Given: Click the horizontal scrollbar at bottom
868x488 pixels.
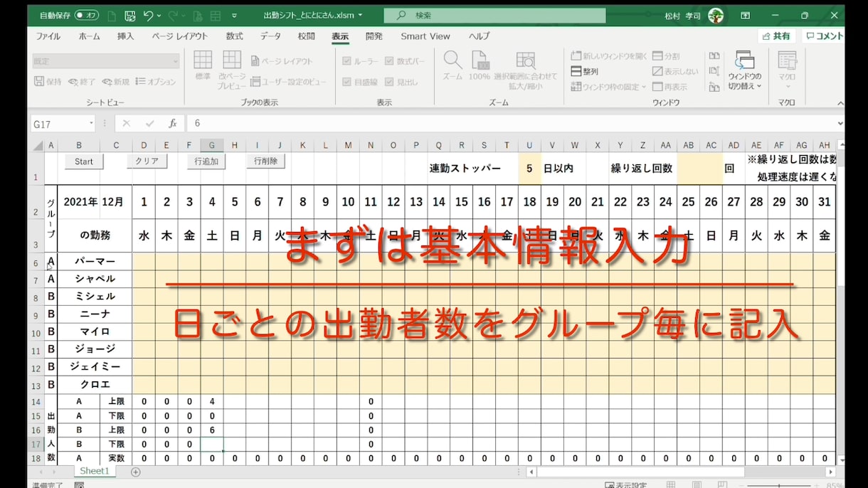Looking at the screenshot, I should [640, 472].
